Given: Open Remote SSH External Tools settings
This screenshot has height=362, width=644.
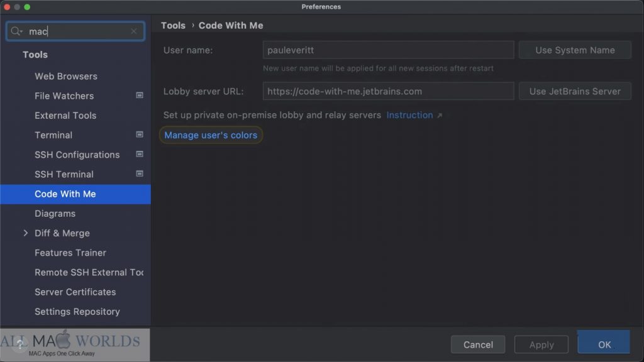Looking at the screenshot, I should click(89, 273).
